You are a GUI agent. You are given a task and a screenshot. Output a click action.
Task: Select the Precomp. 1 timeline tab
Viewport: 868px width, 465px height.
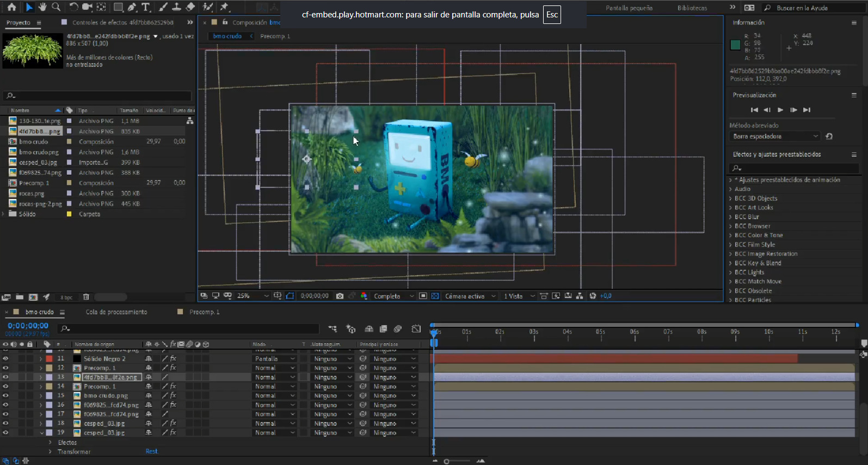pos(204,312)
